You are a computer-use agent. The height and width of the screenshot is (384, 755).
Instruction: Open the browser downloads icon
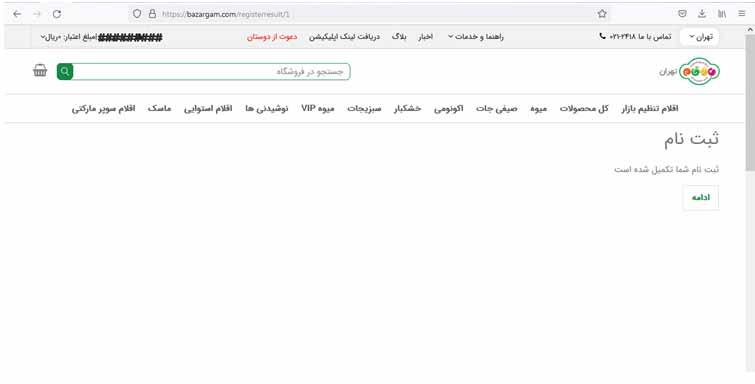[x=702, y=14]
